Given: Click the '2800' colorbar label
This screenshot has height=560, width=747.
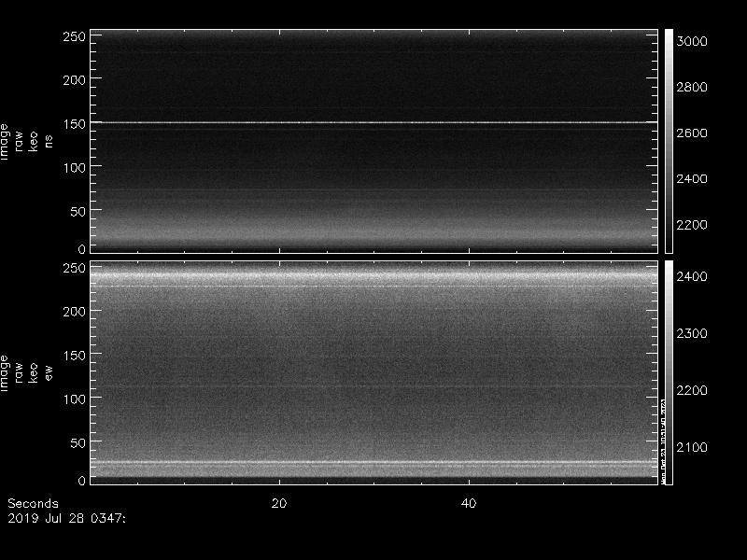Looking at the screenshot, I should tap(692, 87).
